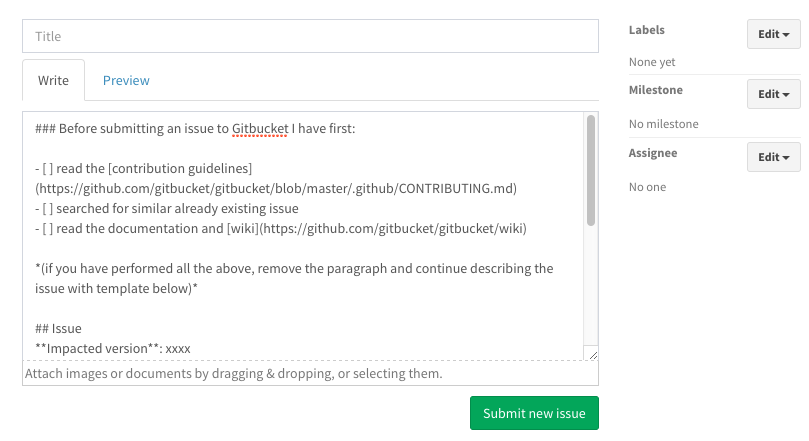Screen dimensions: 809x441
Task: Switch to the Write tab
Action: (53, 80)
